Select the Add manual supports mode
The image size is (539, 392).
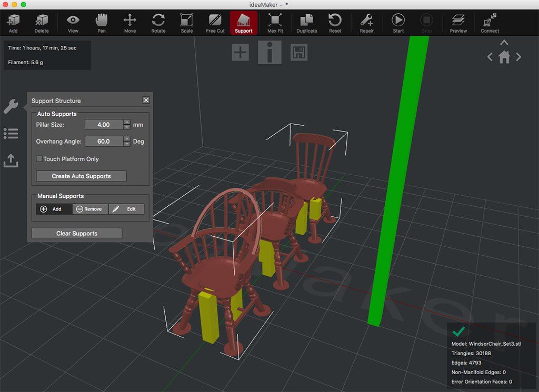point(54,209)
